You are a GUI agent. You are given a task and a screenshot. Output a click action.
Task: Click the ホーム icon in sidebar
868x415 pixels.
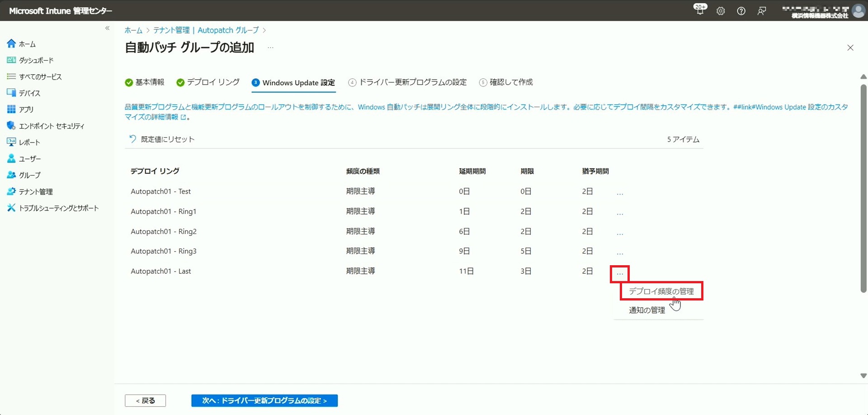pos(11,44)
